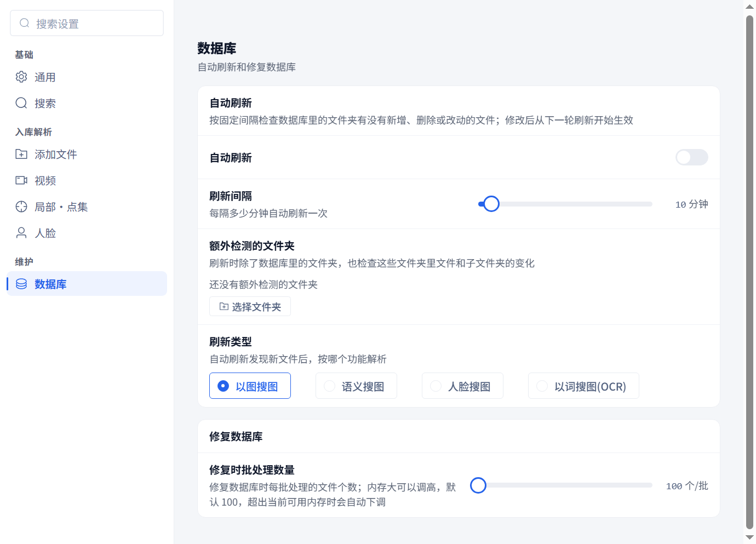Select the 以图搜图 refresh type
Viewport: 756px width, 544px height.
tap(250, 386)
